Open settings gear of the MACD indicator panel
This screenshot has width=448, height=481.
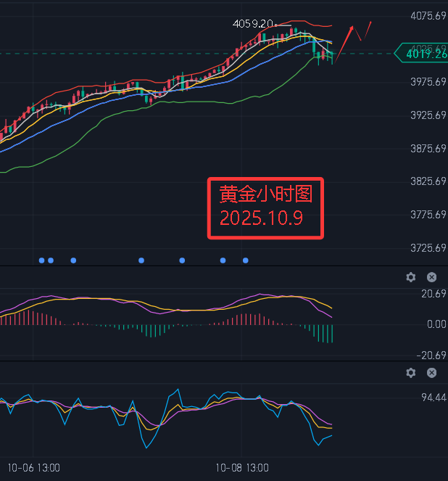(411, 277)
